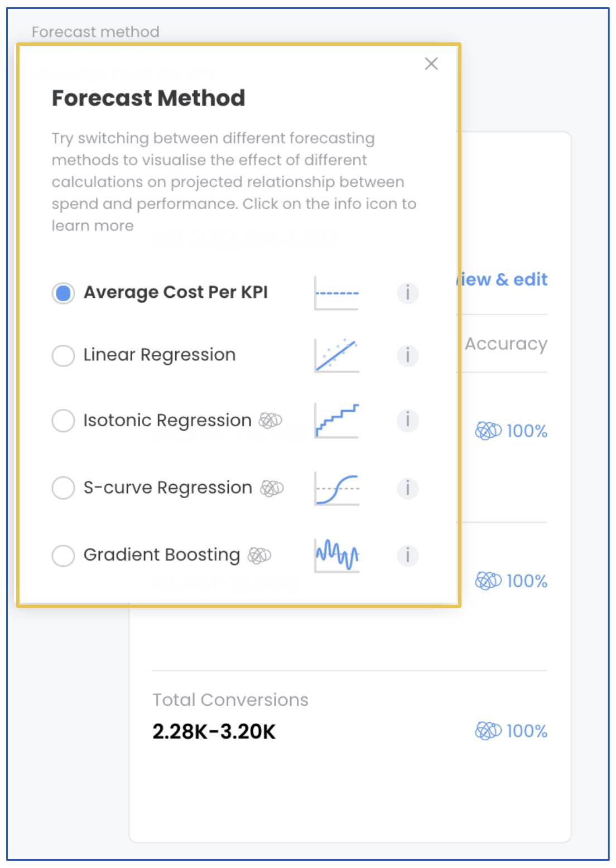The image size is (616, 868).
Task: Select the S-curve Regression radio button
Action: point(63,488)
